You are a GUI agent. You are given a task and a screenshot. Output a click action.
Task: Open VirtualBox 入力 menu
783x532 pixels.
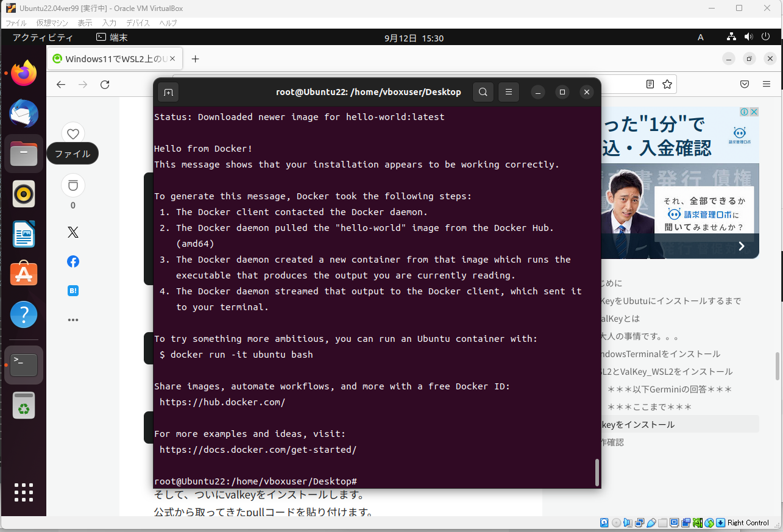point(109,23)
